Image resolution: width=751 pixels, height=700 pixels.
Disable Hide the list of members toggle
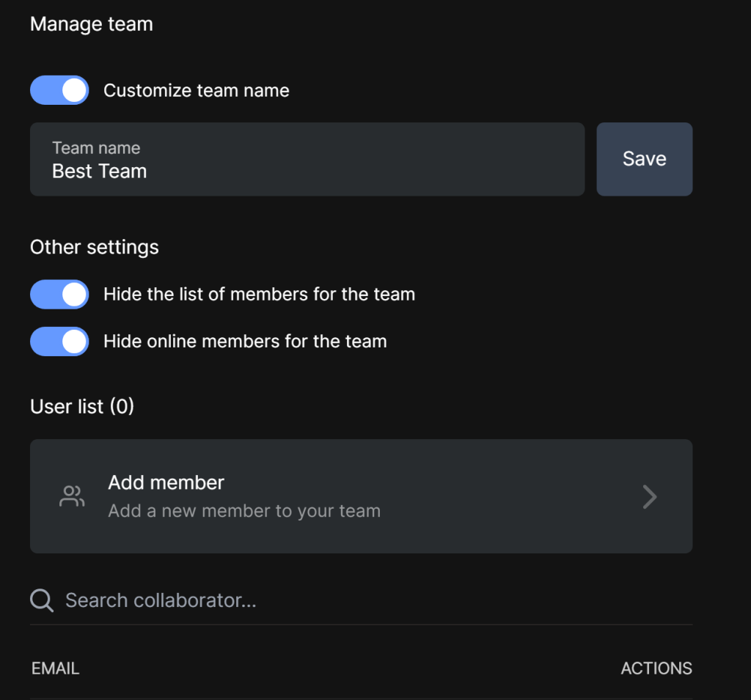[x=59, y=294]
